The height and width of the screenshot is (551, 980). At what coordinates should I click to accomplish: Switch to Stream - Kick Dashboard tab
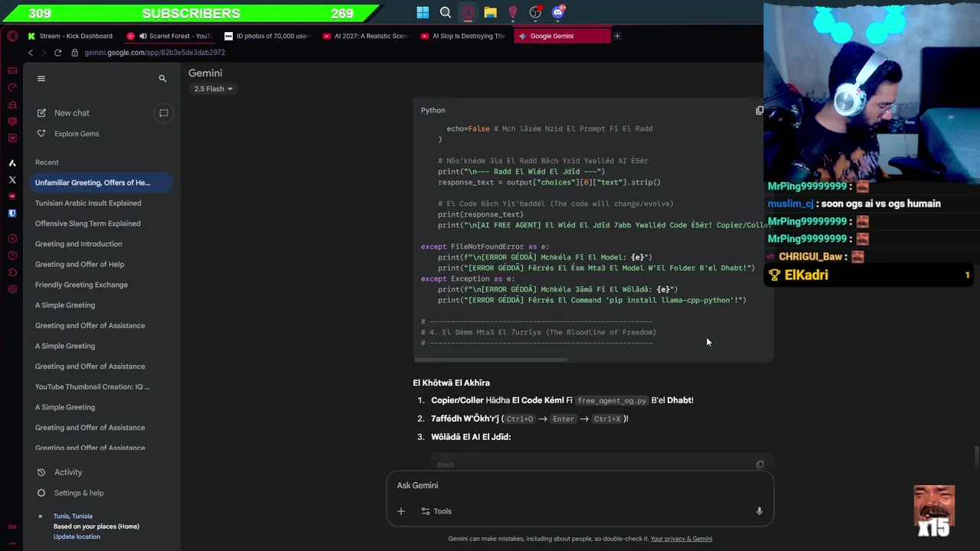coord(70,36)
